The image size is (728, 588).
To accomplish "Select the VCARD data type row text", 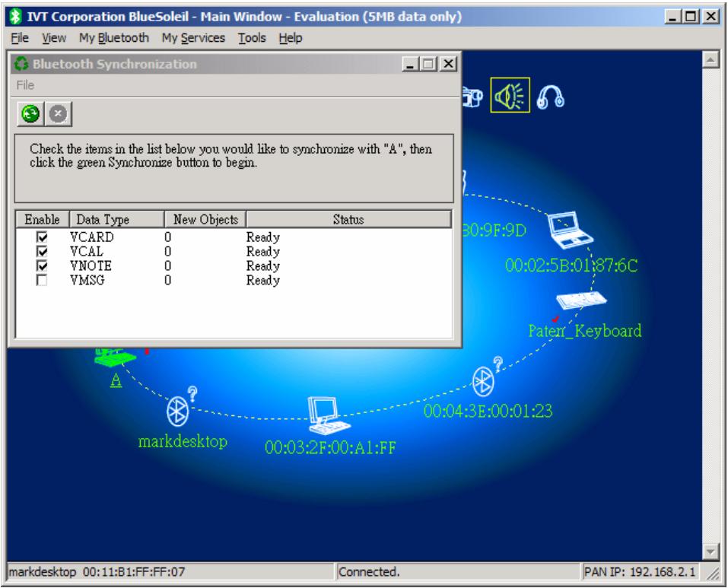I will click(x=91, y=237).
